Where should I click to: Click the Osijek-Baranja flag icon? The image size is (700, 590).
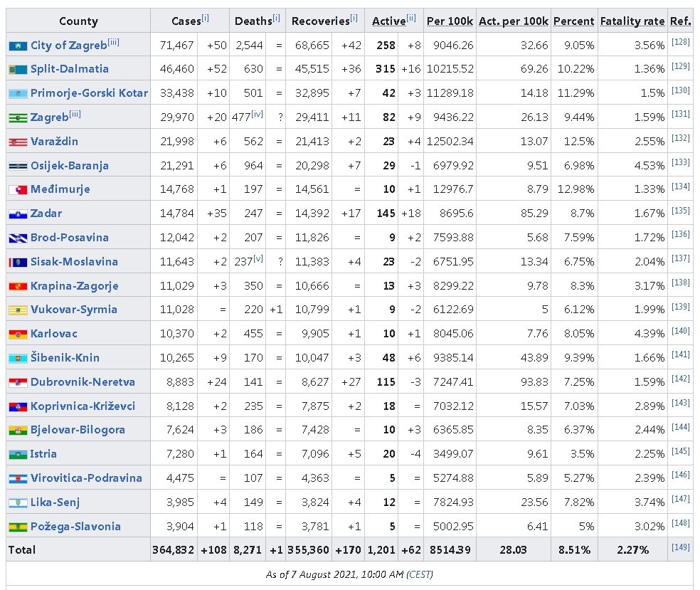pos(18,166)
